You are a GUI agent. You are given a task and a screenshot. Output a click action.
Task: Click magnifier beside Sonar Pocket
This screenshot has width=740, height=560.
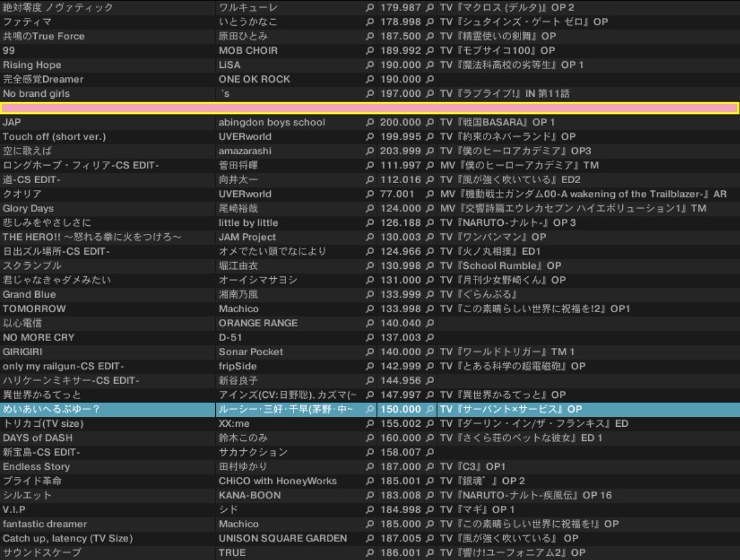pos(369,352)
